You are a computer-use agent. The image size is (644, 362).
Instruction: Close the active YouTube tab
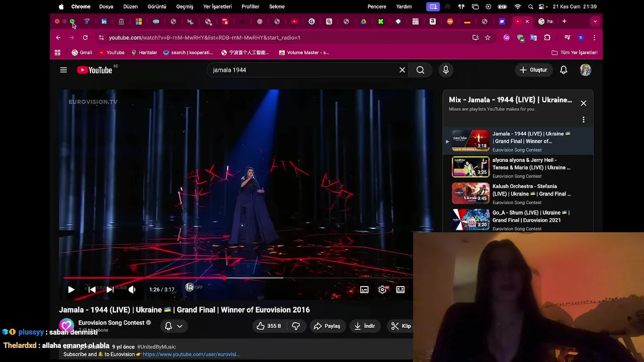click(x=527, y=22)
